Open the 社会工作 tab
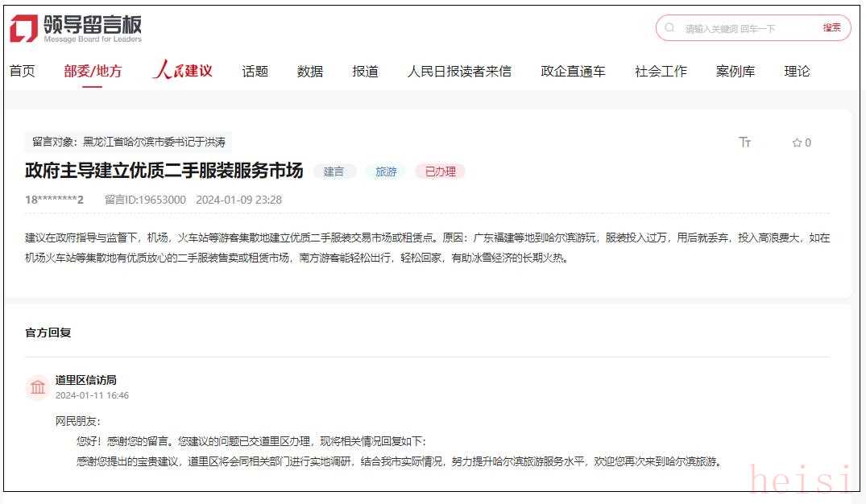866x504 pixels. 661,71
